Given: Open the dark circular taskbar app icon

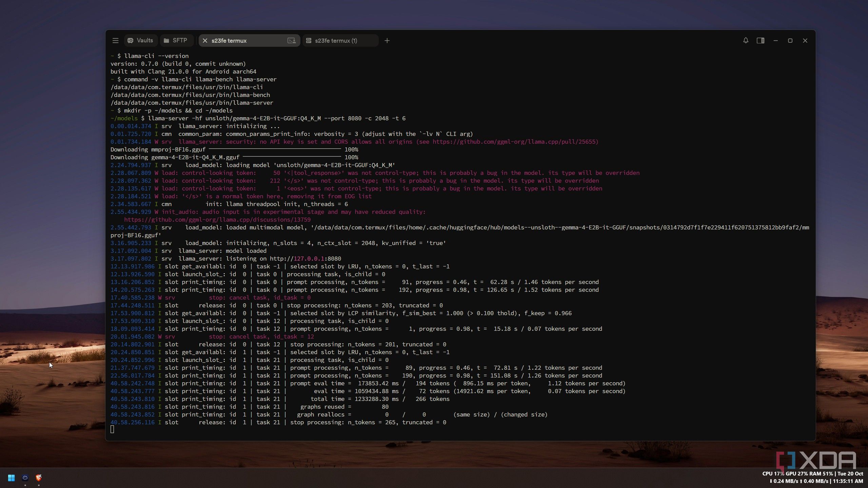Looking at the screenshot, I should tap(25, 478).
